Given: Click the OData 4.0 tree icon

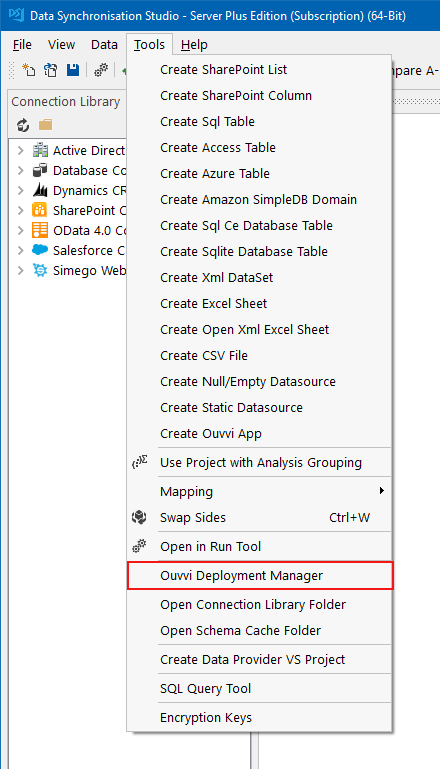Looking at the screenshot, I should (x=40, y=230).
